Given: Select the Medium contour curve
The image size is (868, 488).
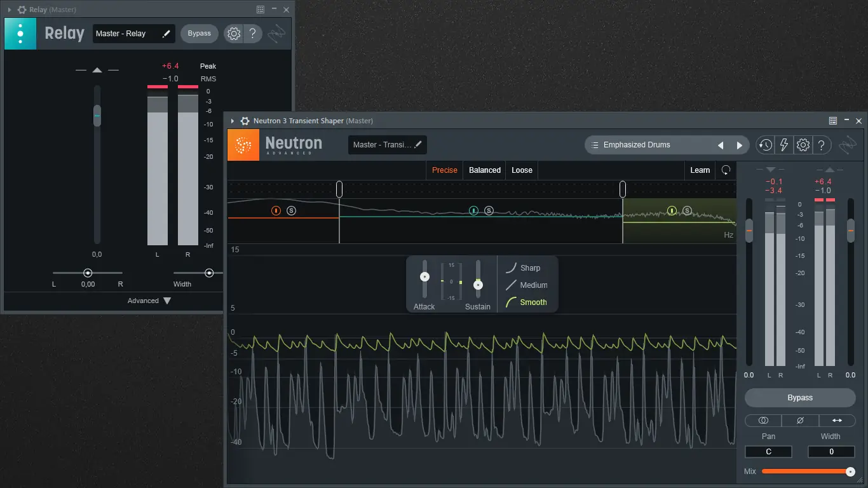Looking at the screenshot, I should 527,285.
